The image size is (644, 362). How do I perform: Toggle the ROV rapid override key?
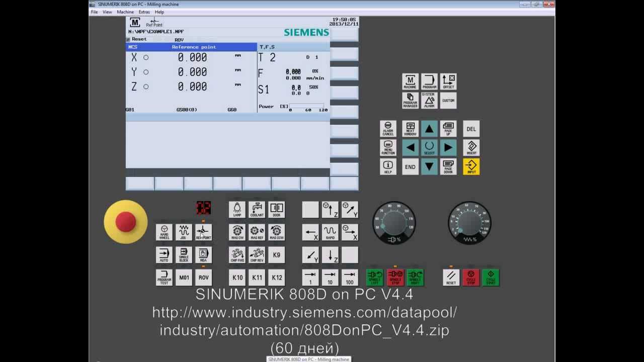pos(203,278)
